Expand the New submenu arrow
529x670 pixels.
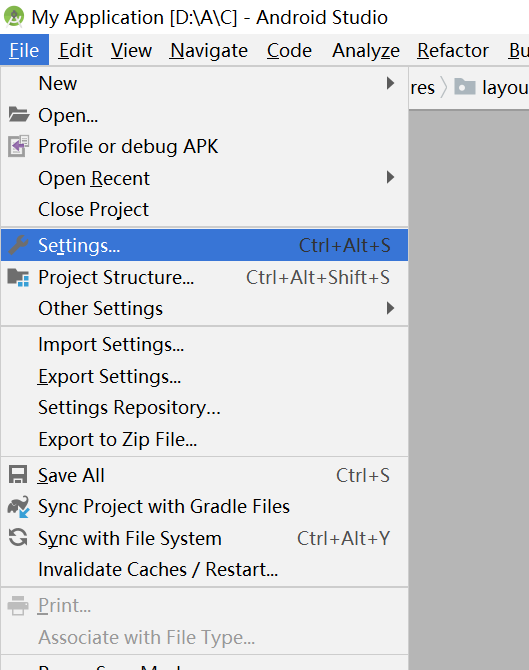pyautogui.click(x=390, y=83)
